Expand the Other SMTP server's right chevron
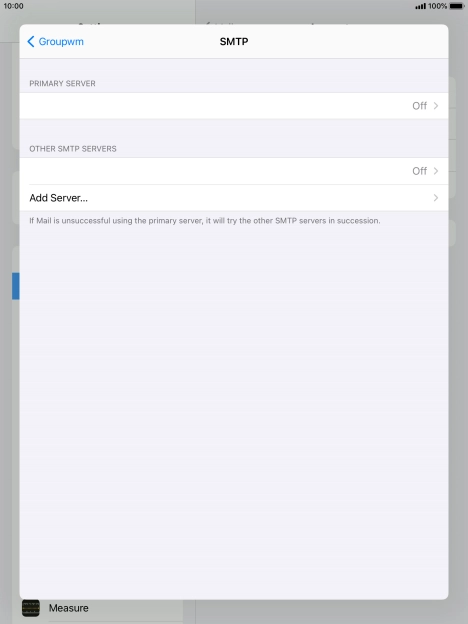Image resolution: width=468 pixels, height=624 pixels. tap(436, 171)
